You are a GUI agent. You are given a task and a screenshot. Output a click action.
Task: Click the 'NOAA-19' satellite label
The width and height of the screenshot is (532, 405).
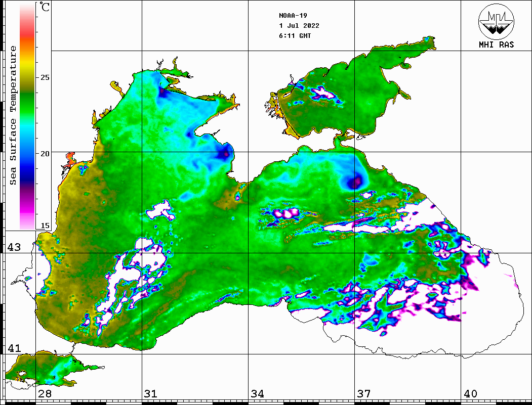pyautogui.click(x=293, y=16)
